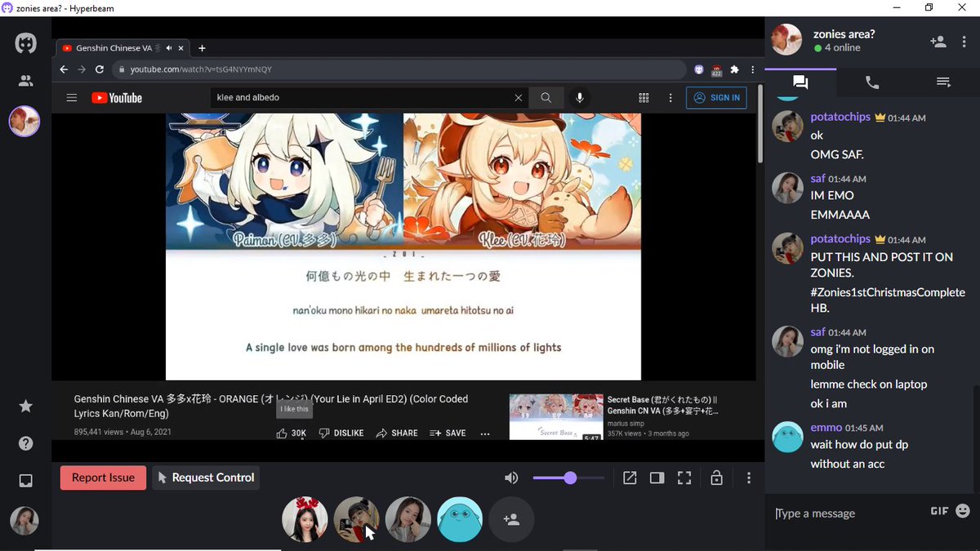Image resolution: width=980 pixels, height=551 pixels.
Task: Click SHARE under the video
Action: (x=397, y=433)
